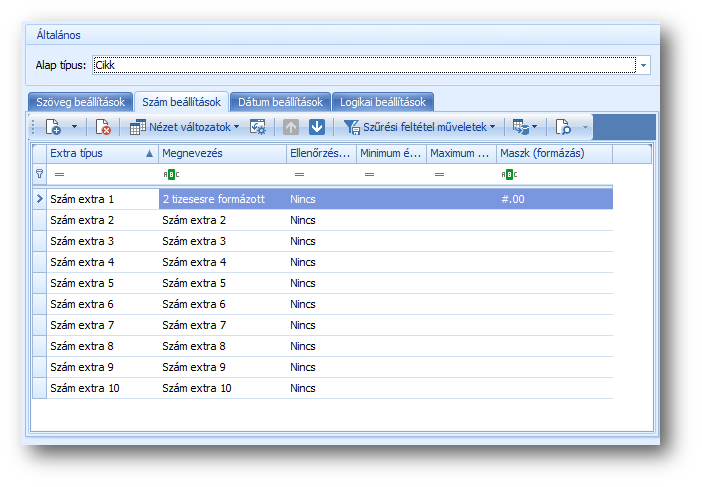Click the new record icon in toolbar

54,127
